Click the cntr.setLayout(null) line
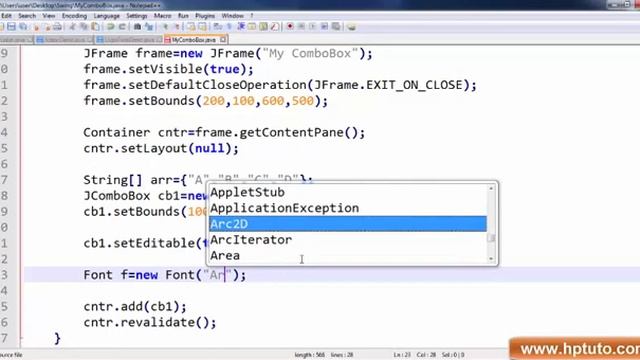Image resolution: width=640 pixels, height=360 pixels. pyautogui.click(x=161, y=148)
